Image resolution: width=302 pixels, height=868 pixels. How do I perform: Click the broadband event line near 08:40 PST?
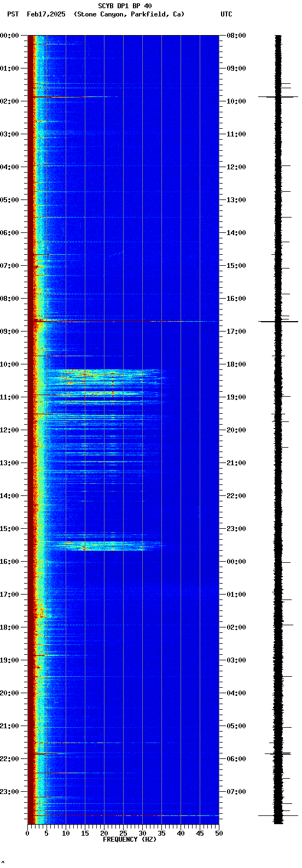point(123,321)
